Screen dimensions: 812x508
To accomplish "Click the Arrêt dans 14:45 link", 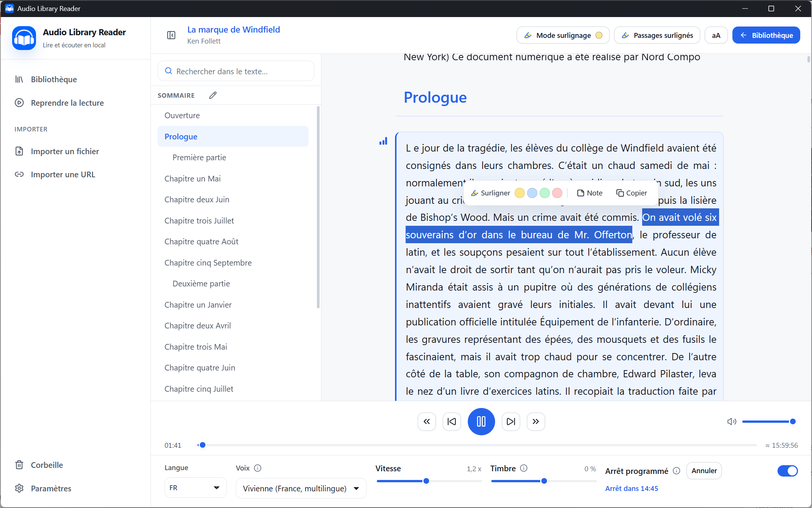I will (632, 489).
